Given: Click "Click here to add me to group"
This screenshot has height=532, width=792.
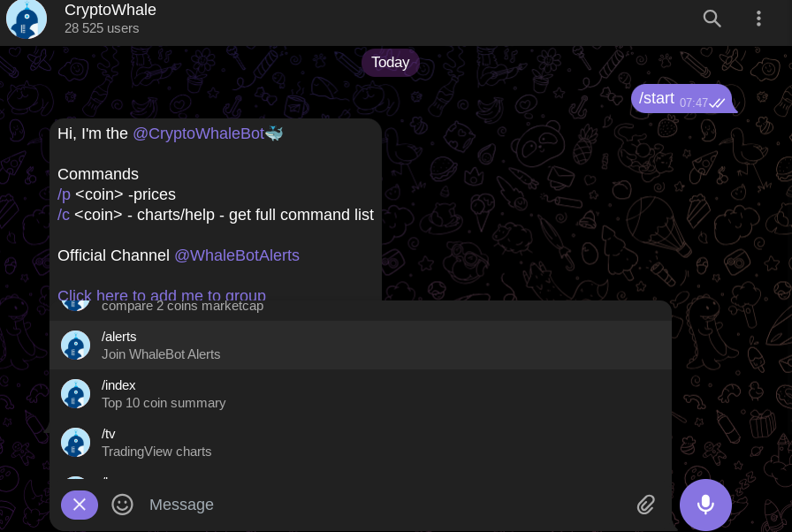Looking at the screenshot, I should (x=162, y=294).
